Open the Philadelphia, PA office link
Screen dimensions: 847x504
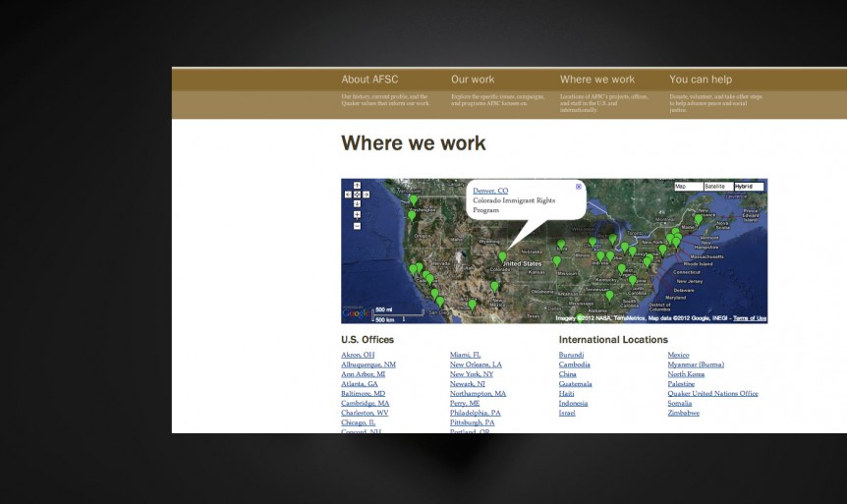476,413
